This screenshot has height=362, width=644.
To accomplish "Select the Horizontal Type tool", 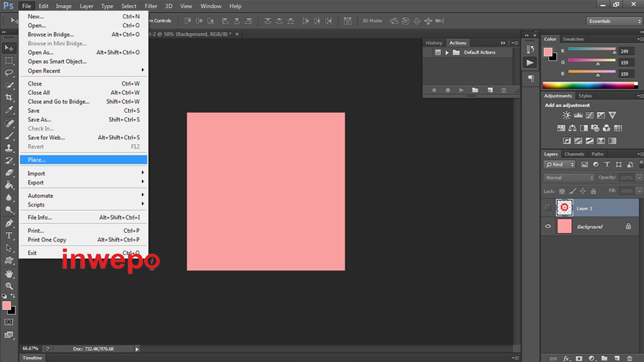I will (x=9, y=236).
